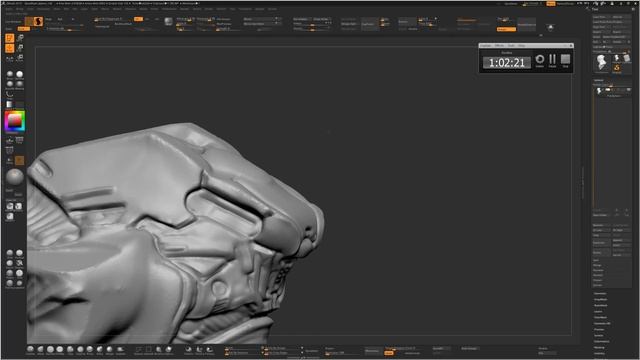Toggle small orange button below brush thumbnails
Image resolution: width=640 pixels, height=360 pixels.
[x=23, y=29]
